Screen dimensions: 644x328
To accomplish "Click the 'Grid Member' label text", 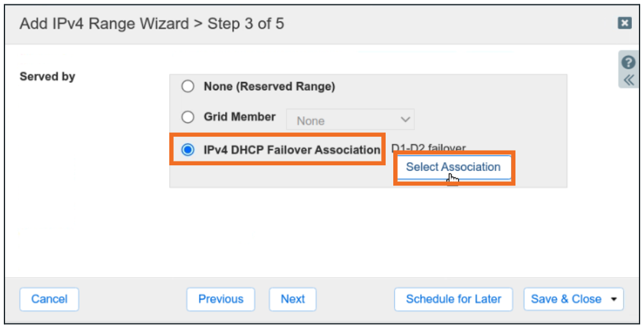I will pos(240,117).
